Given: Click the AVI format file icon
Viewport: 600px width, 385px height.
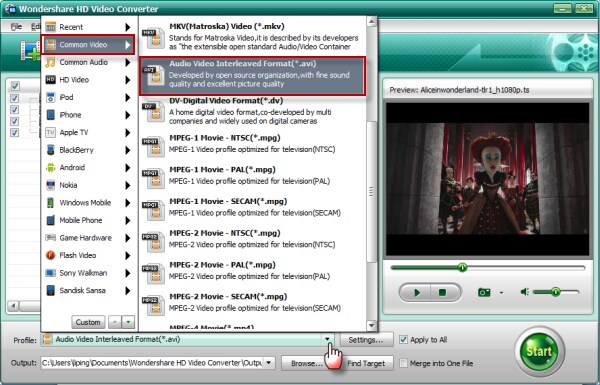Looking at the screenshot, I should pos(153,75).
